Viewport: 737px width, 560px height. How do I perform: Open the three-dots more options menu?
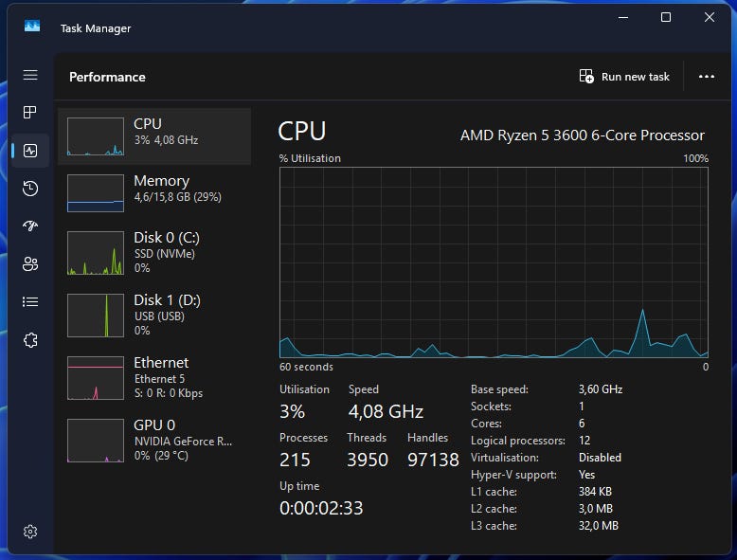[707, 76]
